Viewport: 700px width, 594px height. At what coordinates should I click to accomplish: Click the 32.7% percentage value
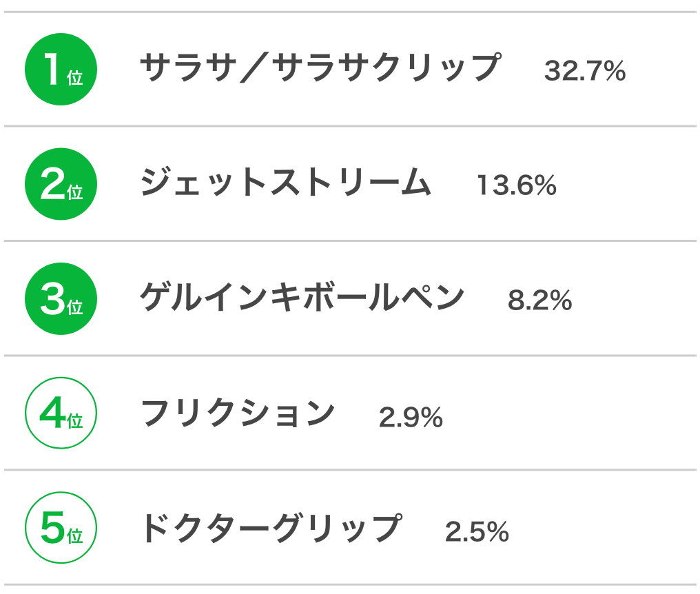pos(585,70)
